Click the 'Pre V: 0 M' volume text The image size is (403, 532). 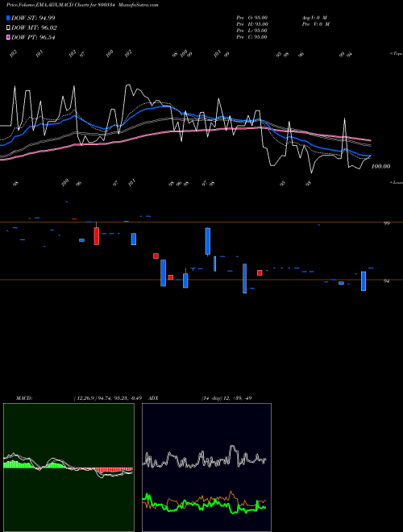click(x=315, y=24)
